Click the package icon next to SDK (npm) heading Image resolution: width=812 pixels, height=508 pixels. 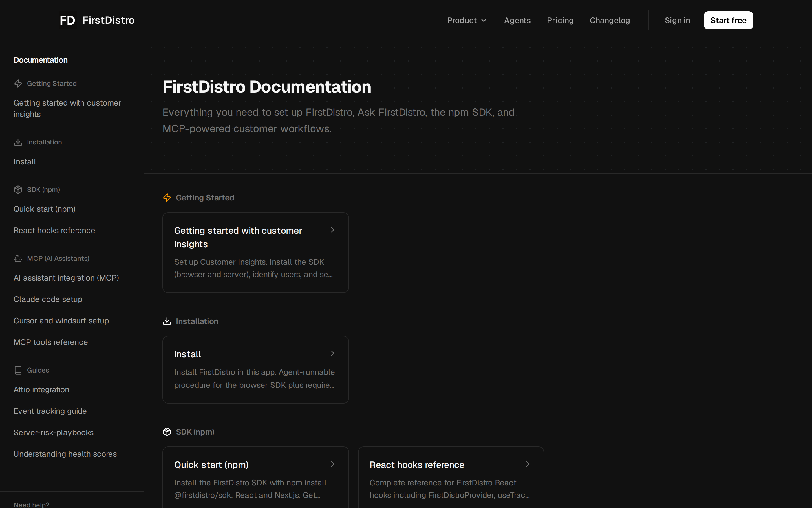tap(167, 432)
